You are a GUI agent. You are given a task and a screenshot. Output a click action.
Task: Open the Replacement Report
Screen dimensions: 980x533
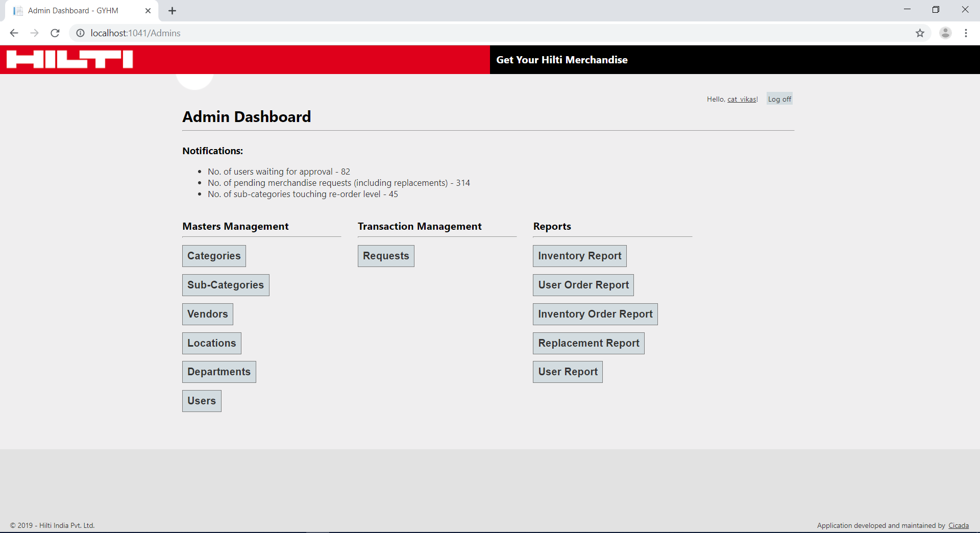589,343
